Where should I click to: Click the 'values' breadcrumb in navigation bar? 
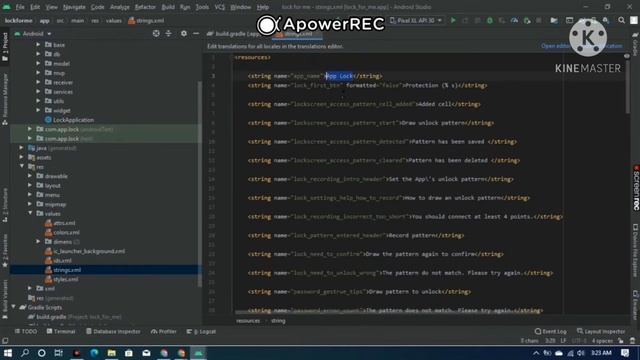click(x=114, y=20)
